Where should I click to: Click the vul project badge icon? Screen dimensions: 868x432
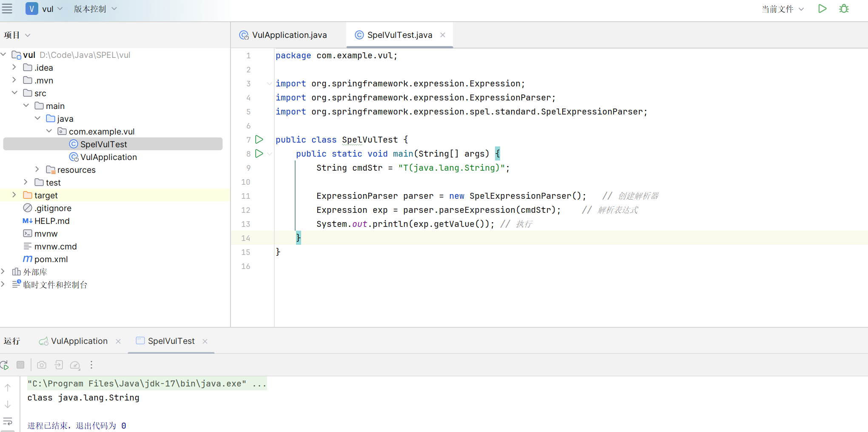[x=31, y=9]
